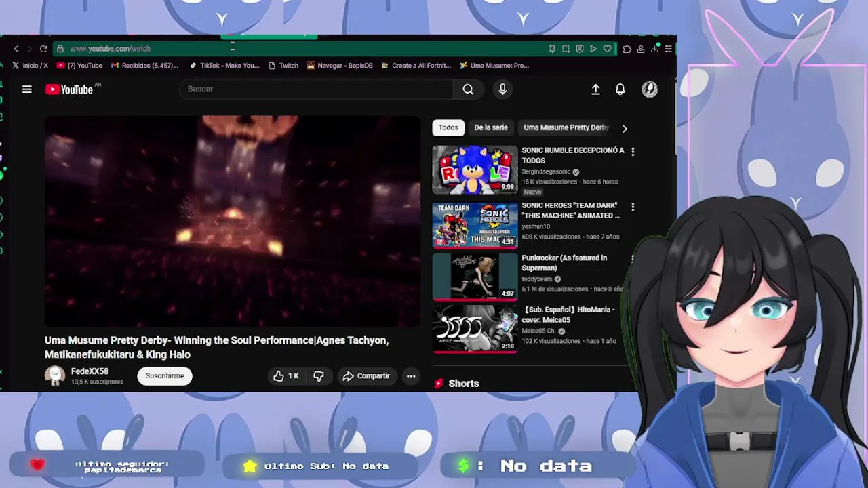Open the (7) YouTube bookmark
The height and width of the screenshot is (488, 868).
pyautogui.click(x=79, y=66)
